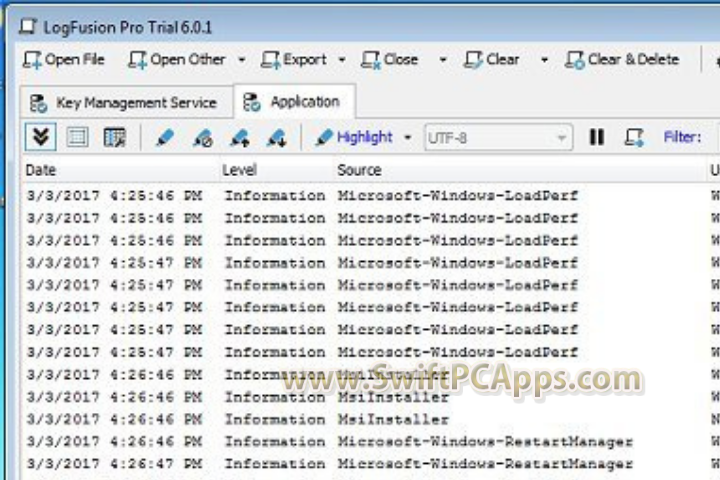Viewport: 720px width, 480px height.
Task: Click the Open File button
Action: pyautogui.click(x=65, y=60)
